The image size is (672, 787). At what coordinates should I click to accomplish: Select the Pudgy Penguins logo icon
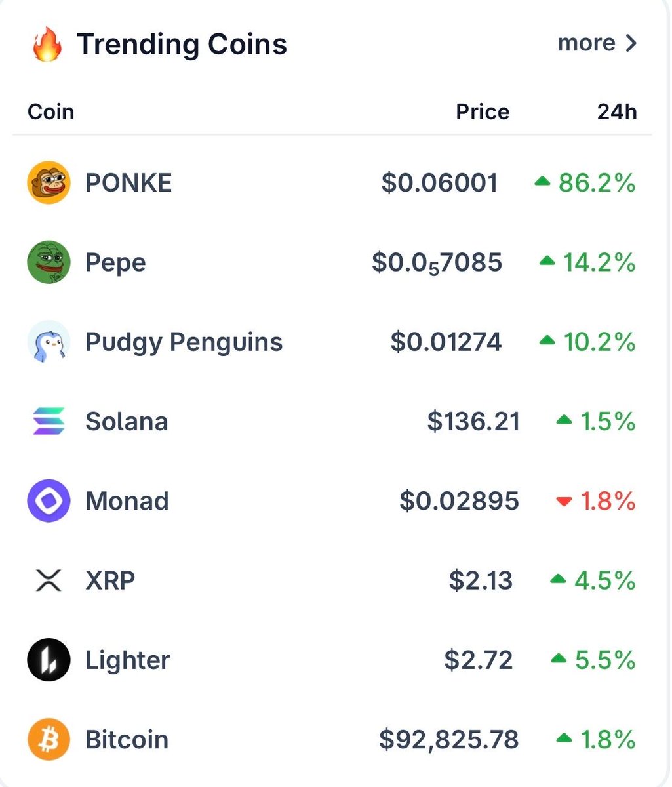pyautogui.click(x=49, y=342)
